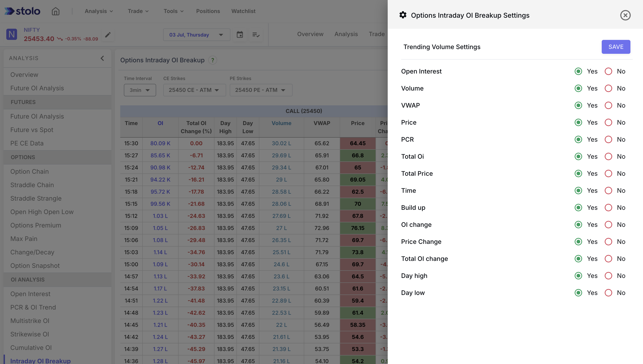This screenshot has width=643, height=364.
Task: Set Total OI change to No
Action: [608, 258]
